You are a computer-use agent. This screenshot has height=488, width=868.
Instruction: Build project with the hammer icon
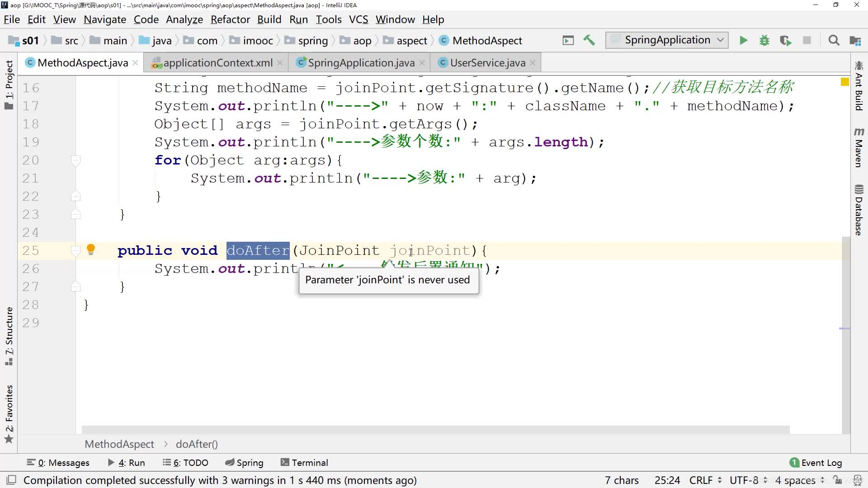tap(589, 41)
